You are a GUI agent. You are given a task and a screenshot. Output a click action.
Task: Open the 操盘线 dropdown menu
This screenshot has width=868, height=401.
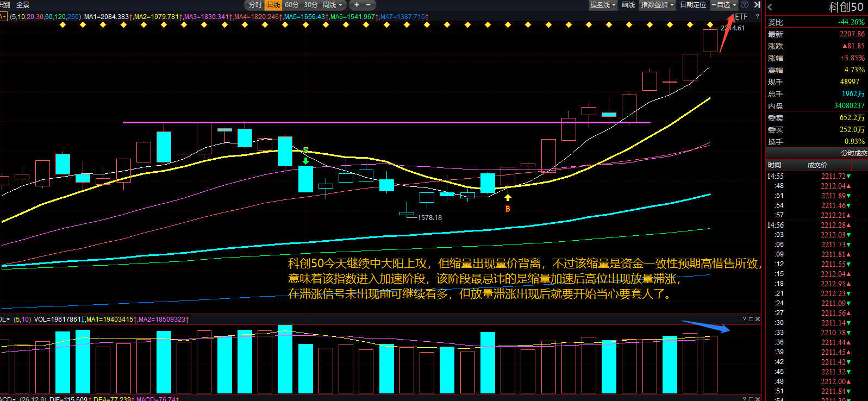[603, 5]
